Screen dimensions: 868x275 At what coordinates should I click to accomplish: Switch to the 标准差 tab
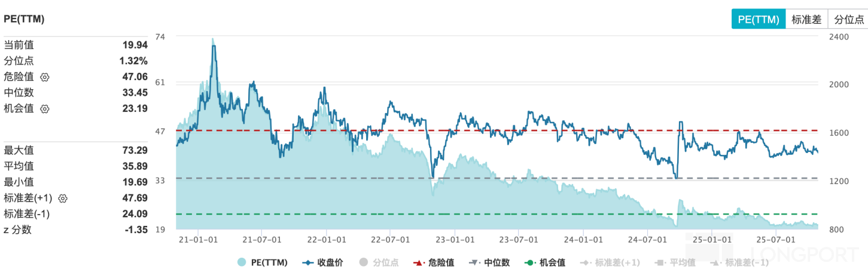[806, 19]
